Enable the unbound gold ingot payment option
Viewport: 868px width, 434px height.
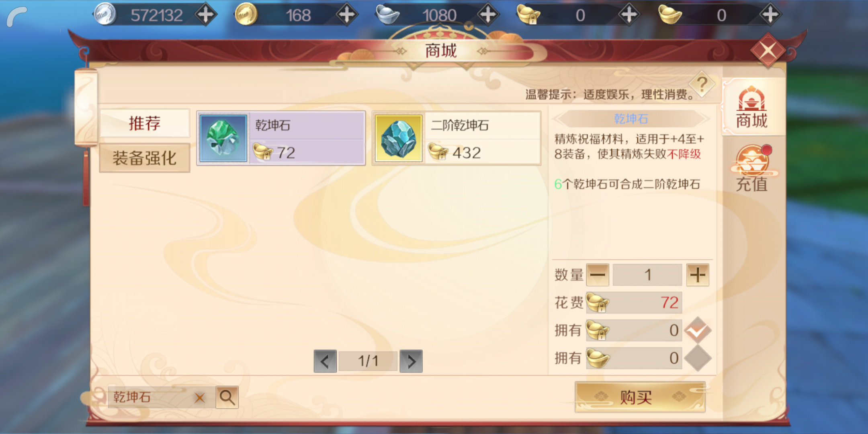point(698,358)
